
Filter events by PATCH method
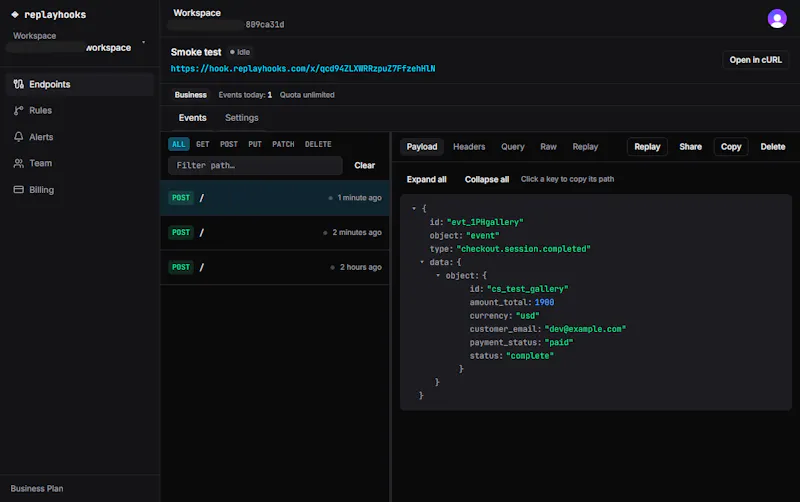click(283, 144)
